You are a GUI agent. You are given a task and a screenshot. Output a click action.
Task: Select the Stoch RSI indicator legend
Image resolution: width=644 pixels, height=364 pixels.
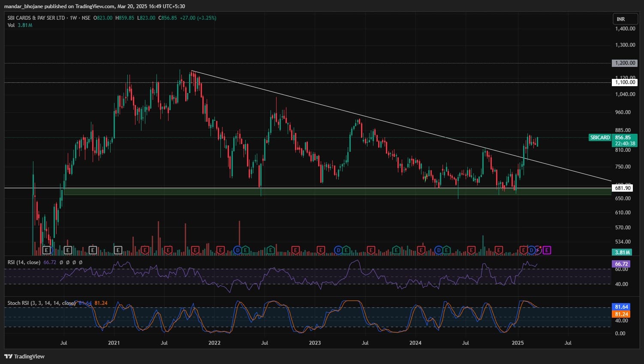[42, 303]
